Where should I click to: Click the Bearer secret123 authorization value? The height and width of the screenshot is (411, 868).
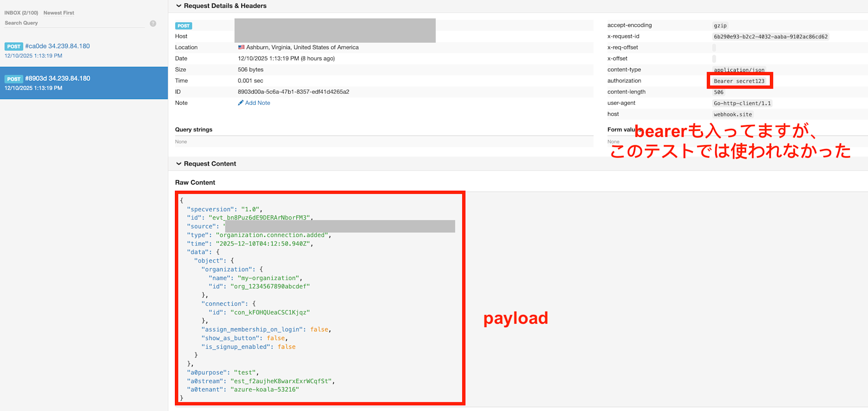point(739,81)
